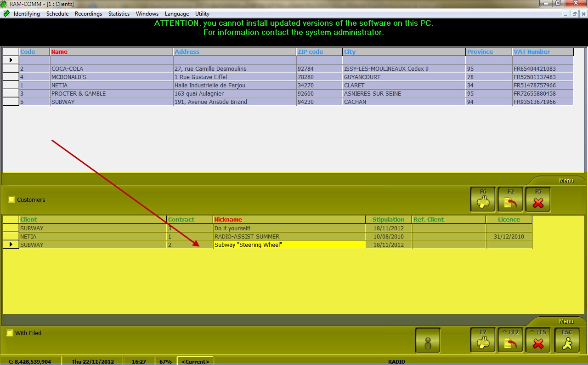The height and width of the screenshot is (365, 588).
Task: Click the Ref. Client column header
Action: tap(449, 220)
